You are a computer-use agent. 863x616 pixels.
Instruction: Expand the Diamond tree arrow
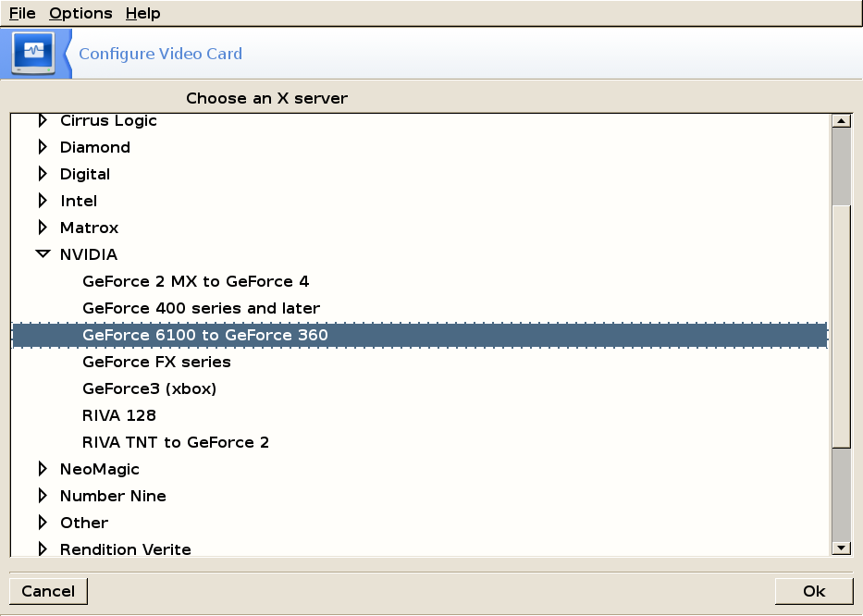click(x=43, y=147)
